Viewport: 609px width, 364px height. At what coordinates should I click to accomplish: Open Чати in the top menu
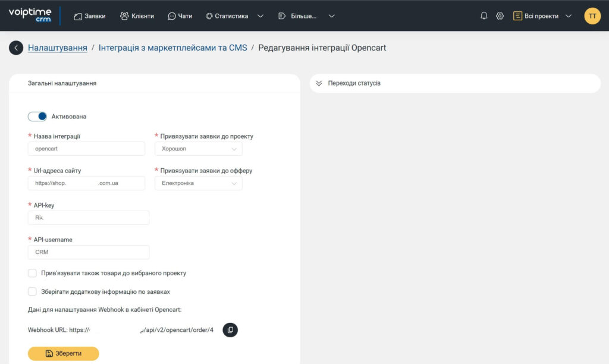180,16
